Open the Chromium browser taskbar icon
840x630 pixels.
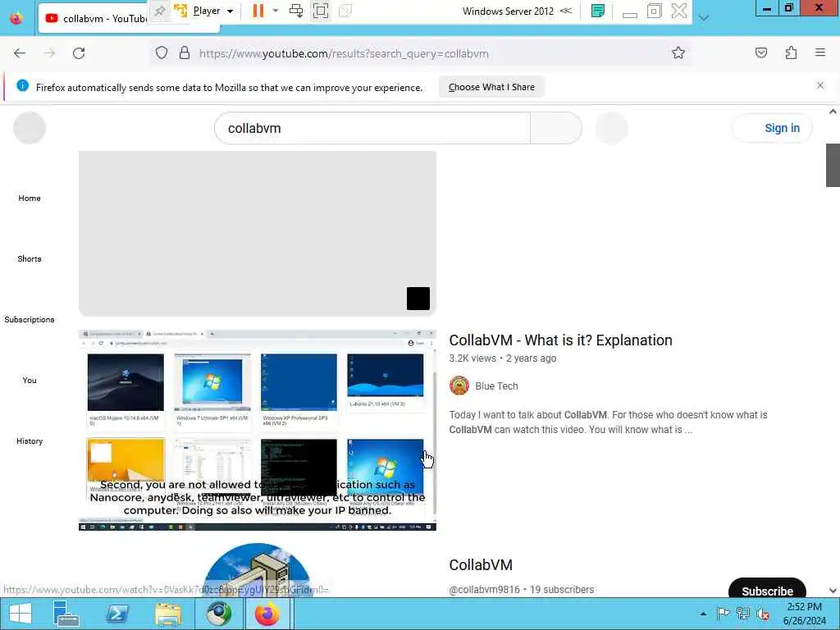(x=218, y=614)
